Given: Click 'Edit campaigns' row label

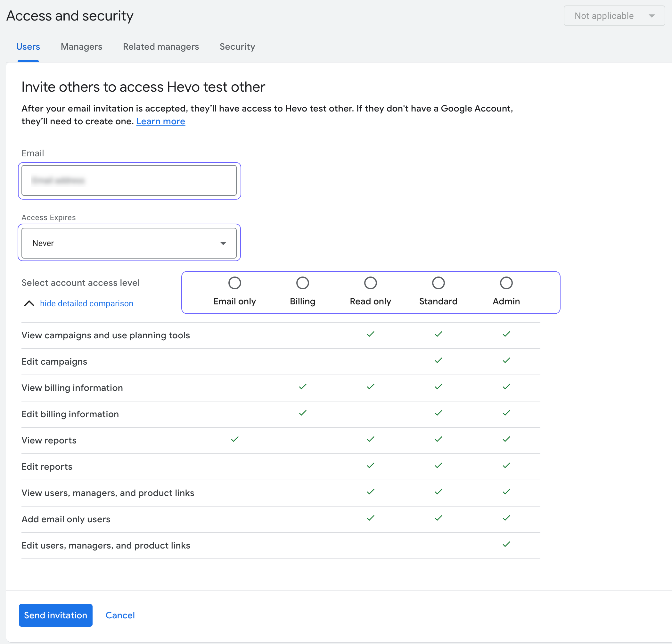Looking at the screenshot, I should 54,362.
